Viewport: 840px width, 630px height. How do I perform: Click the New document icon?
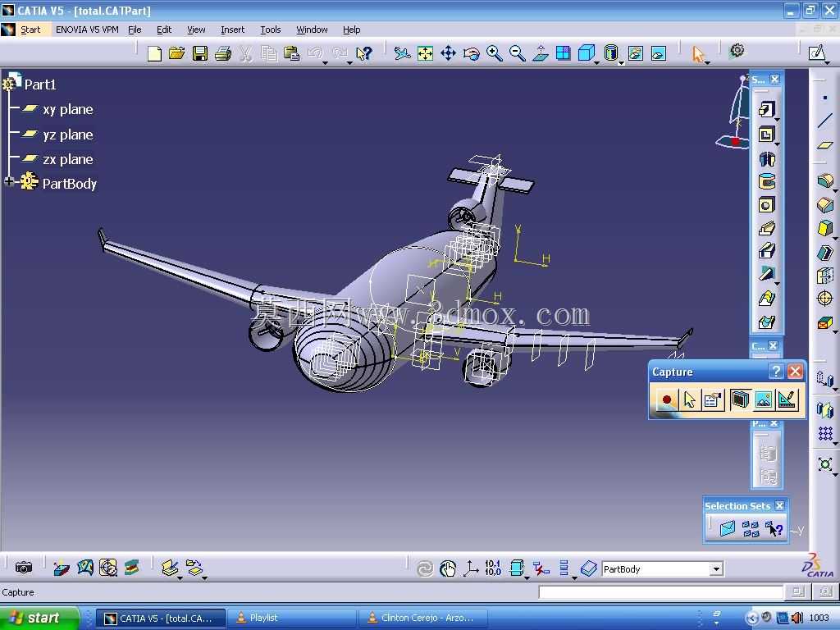click(154, 53)
